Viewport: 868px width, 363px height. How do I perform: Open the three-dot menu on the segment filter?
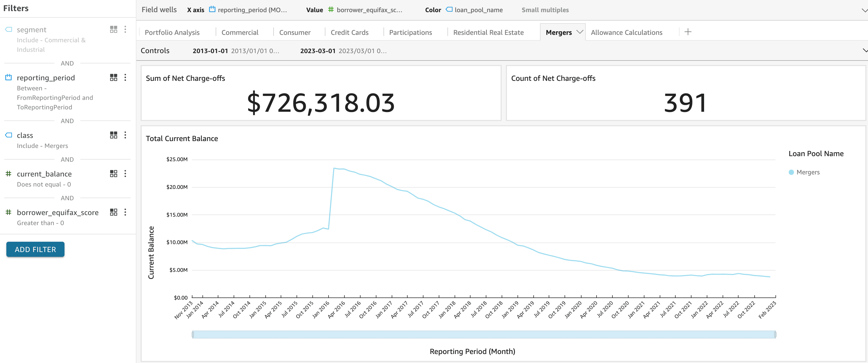tap(125, 30)
